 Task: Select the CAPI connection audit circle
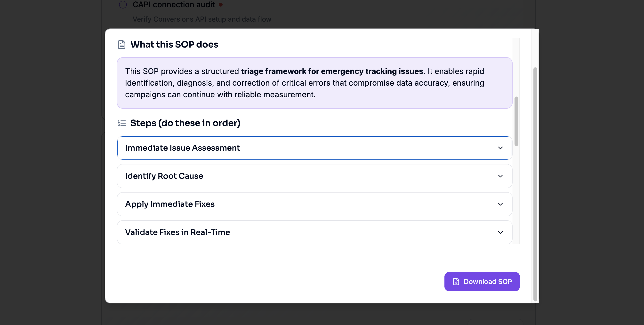click(123, 5)
